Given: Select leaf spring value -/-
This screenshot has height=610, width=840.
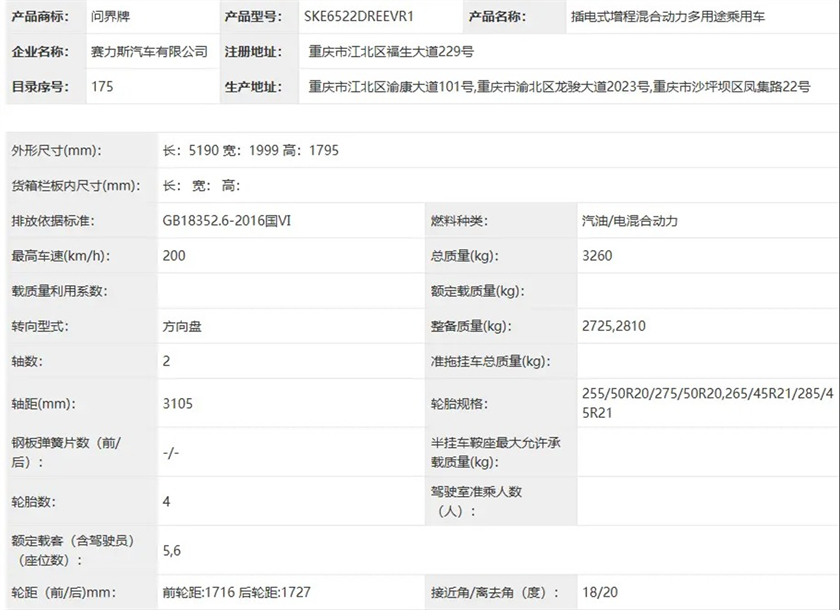Looking at the screenshot, I should [x=171, y=453].
